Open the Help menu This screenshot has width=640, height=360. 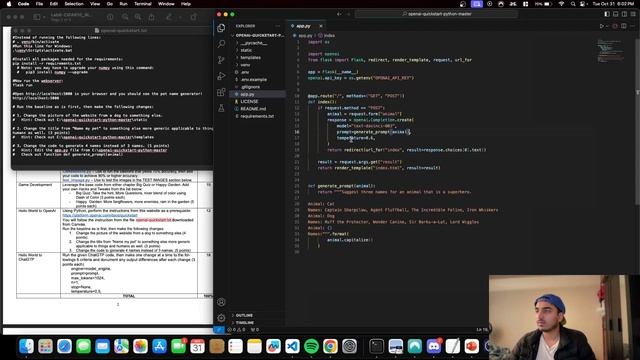point(186,4)
